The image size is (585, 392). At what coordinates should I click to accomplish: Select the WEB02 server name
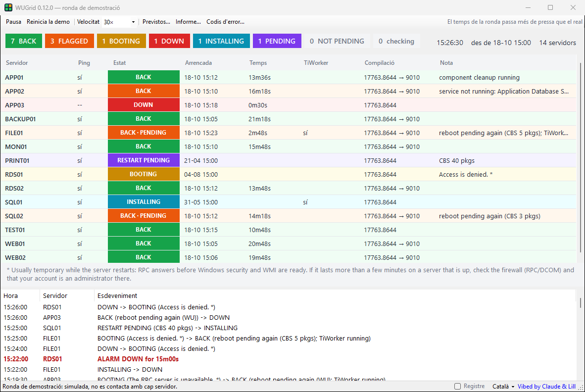[15, 257]
